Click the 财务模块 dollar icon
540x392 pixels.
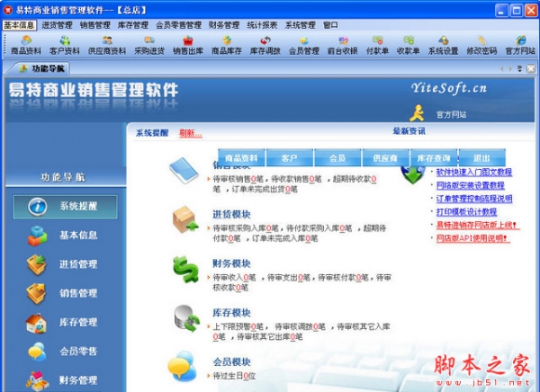186,269
